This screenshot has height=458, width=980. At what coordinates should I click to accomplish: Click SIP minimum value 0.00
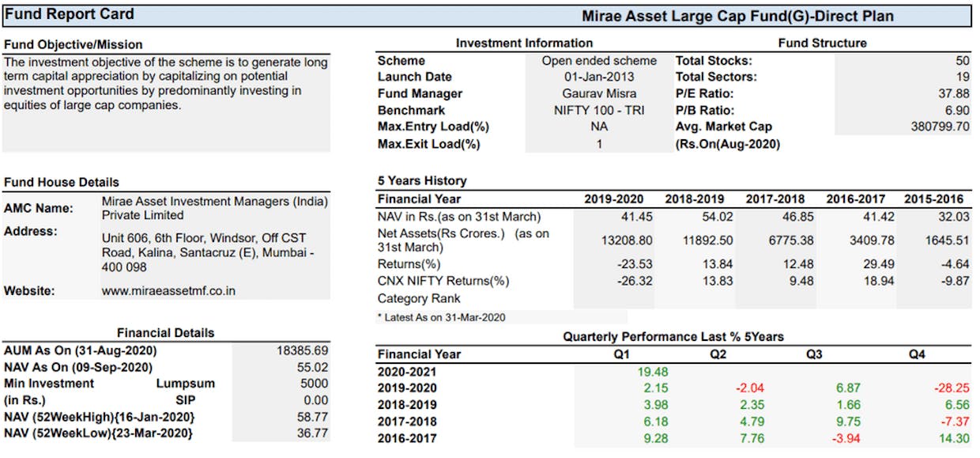pyautogui.click(x=315, y=400)
